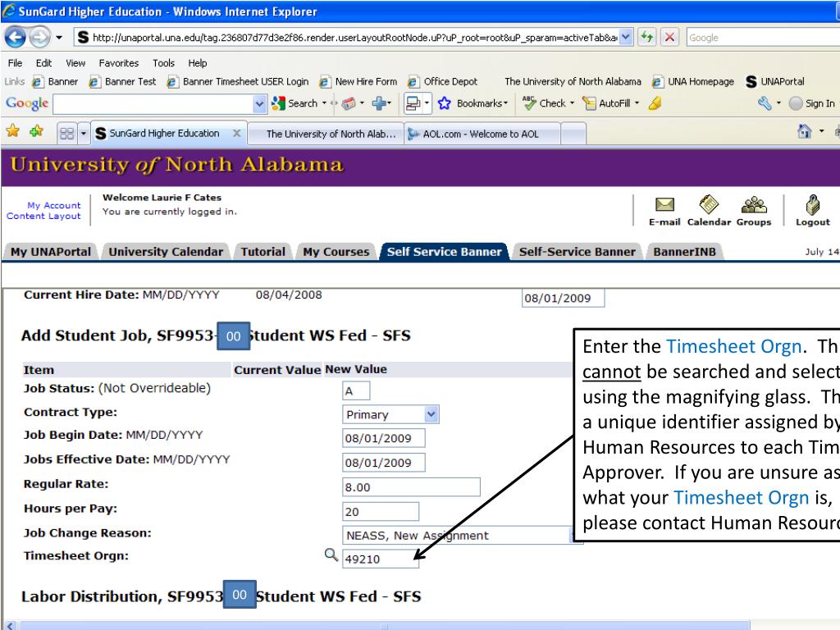
Task: Open the View menu
Action: coord(75,62)
